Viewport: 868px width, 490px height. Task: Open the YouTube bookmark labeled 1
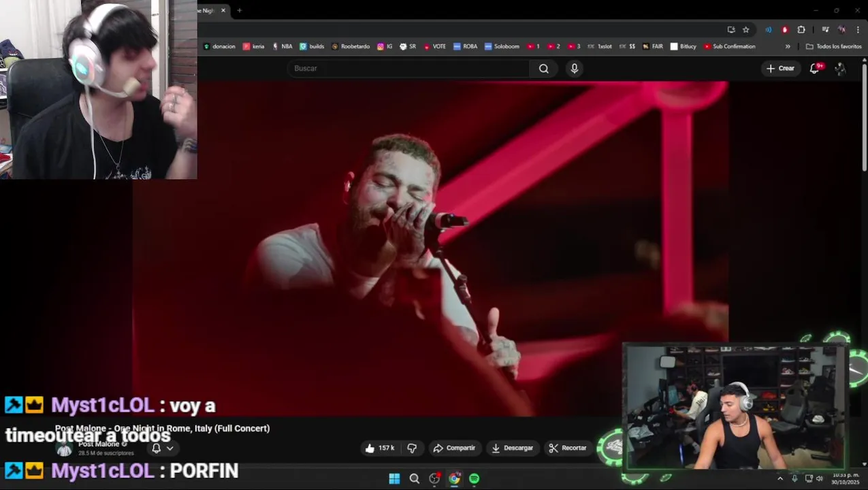[533, 46]
